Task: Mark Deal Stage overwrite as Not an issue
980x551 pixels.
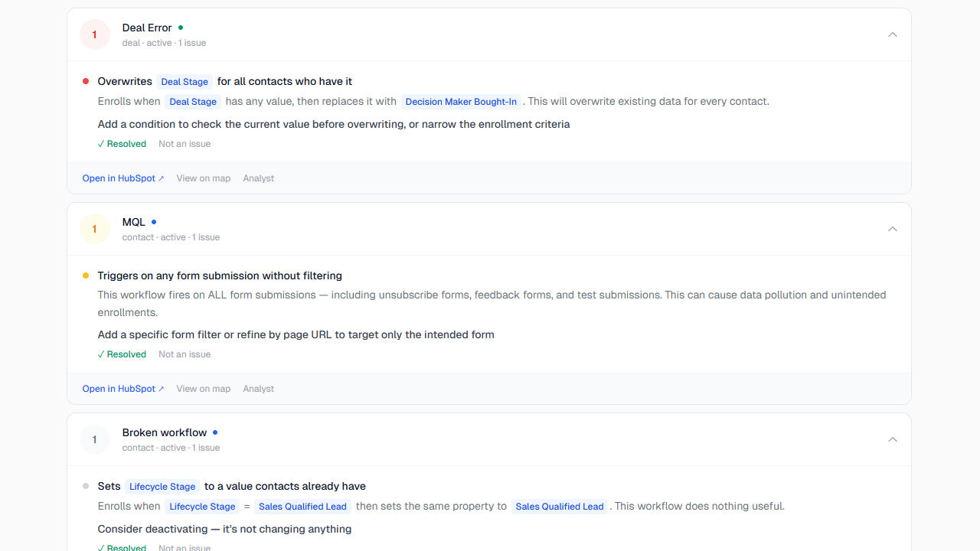Action: click(x=185, y=144)
